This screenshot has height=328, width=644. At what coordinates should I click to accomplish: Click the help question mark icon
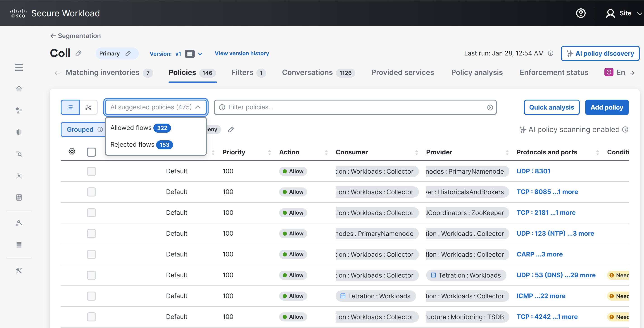tap(580, 13)
